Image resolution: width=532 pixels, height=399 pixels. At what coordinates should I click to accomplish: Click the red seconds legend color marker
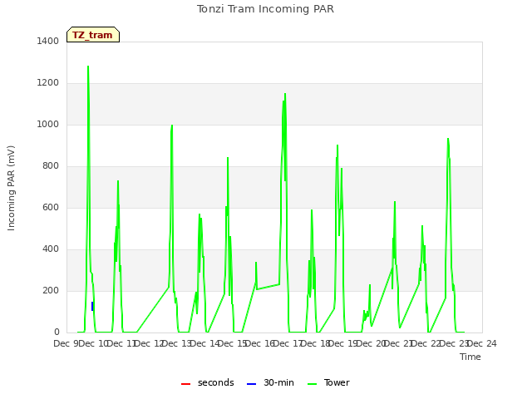click(x=185, y=384)
